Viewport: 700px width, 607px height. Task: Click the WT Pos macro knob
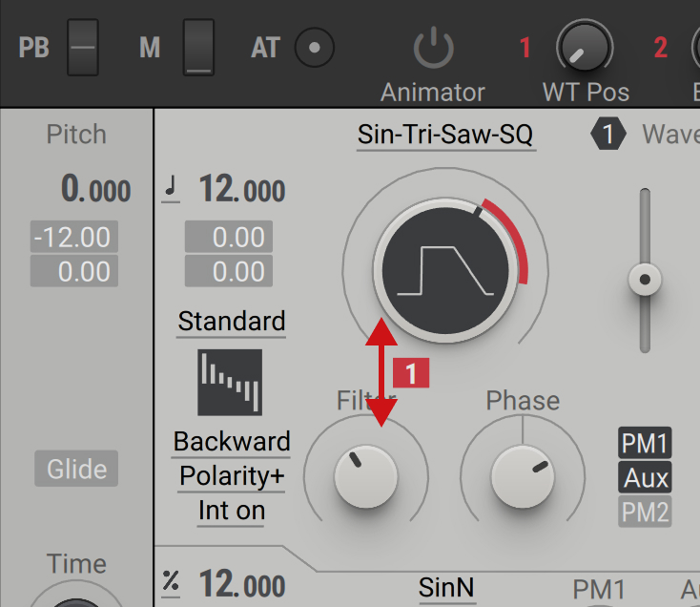[x=585, y=47]
